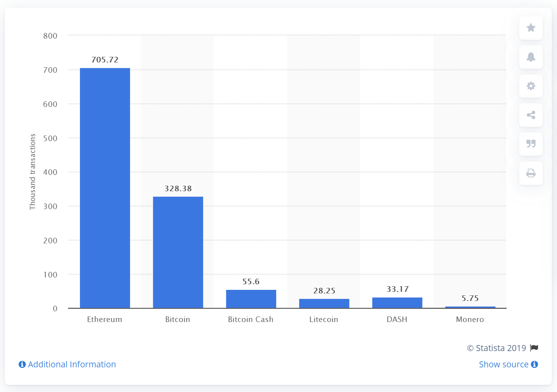Open the settings gear icon

(531, 86)
